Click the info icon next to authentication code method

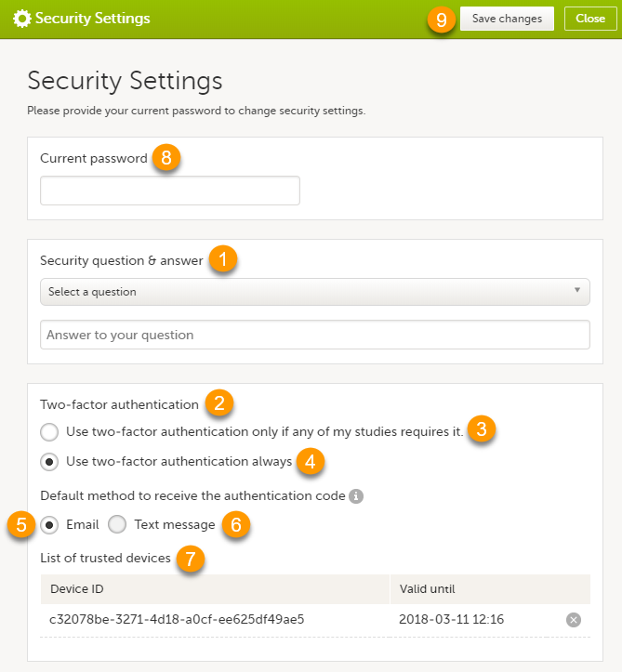coord(355,496)
